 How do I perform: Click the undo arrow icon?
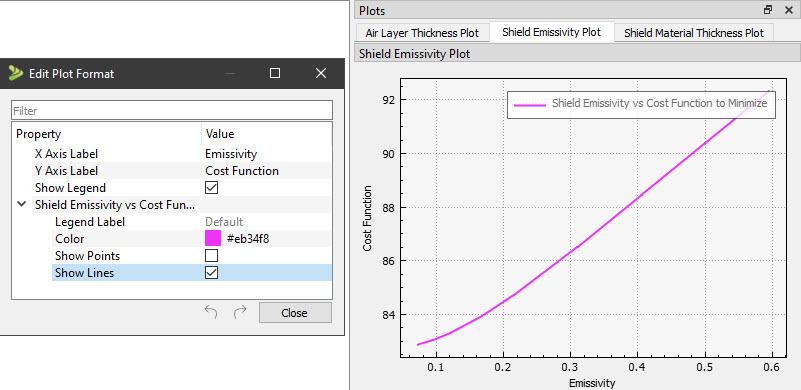(x=211, y=312)
